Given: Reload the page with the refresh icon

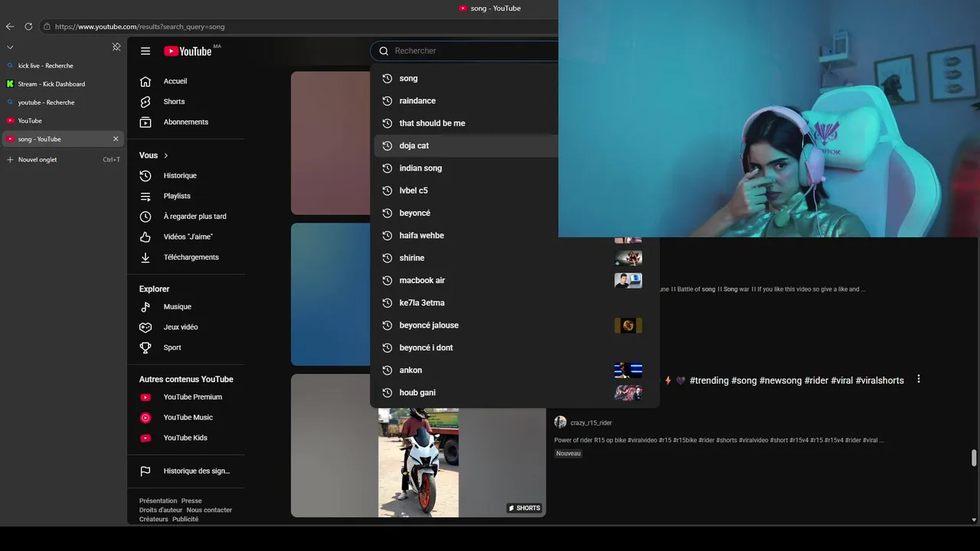Looking at the screenshot, I should [x=28, y=26].
